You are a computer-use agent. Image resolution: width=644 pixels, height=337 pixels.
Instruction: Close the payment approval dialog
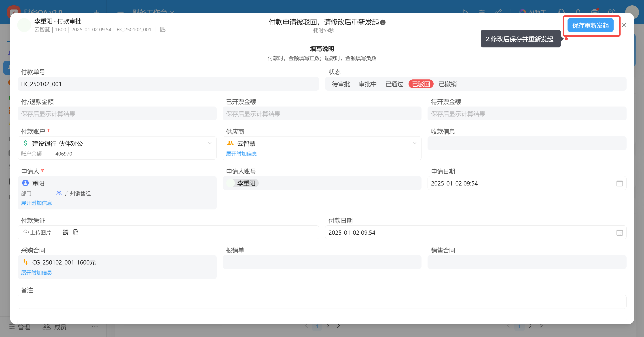pos(624,25)
